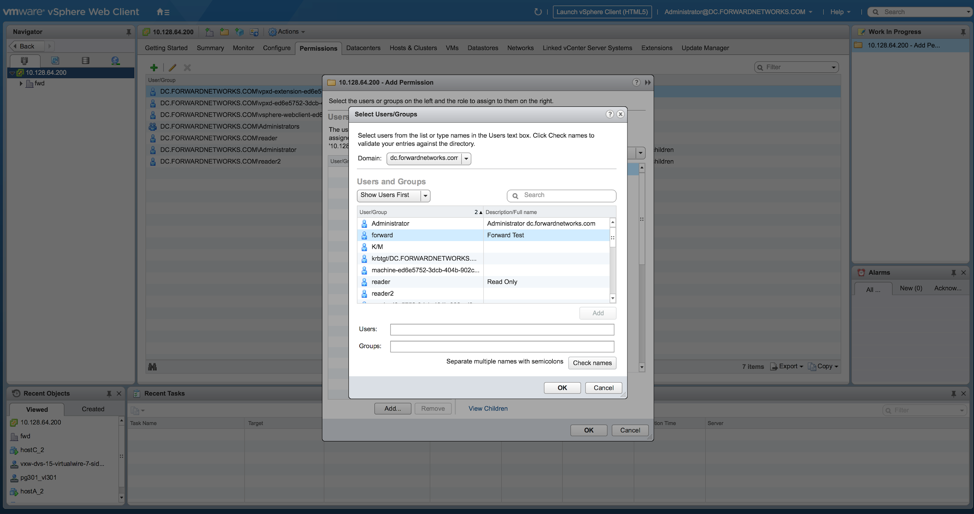The image size is (974, 514).
Task: Click in the Groups text field
Action: coord(502,346)
